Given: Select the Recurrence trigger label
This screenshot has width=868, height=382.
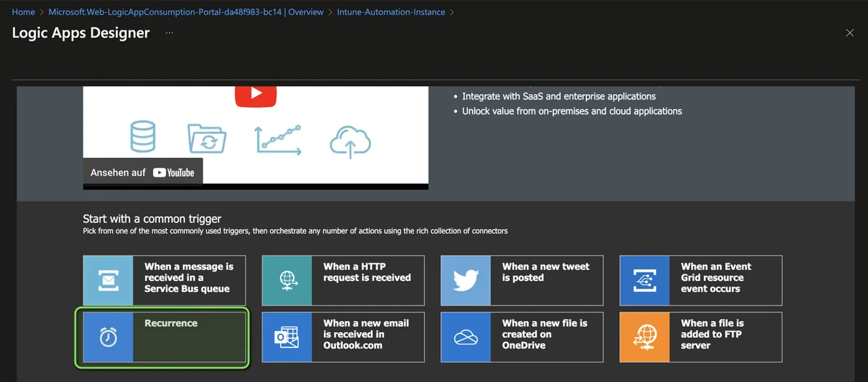Looking at the screenshot, I should click(171, 323).
